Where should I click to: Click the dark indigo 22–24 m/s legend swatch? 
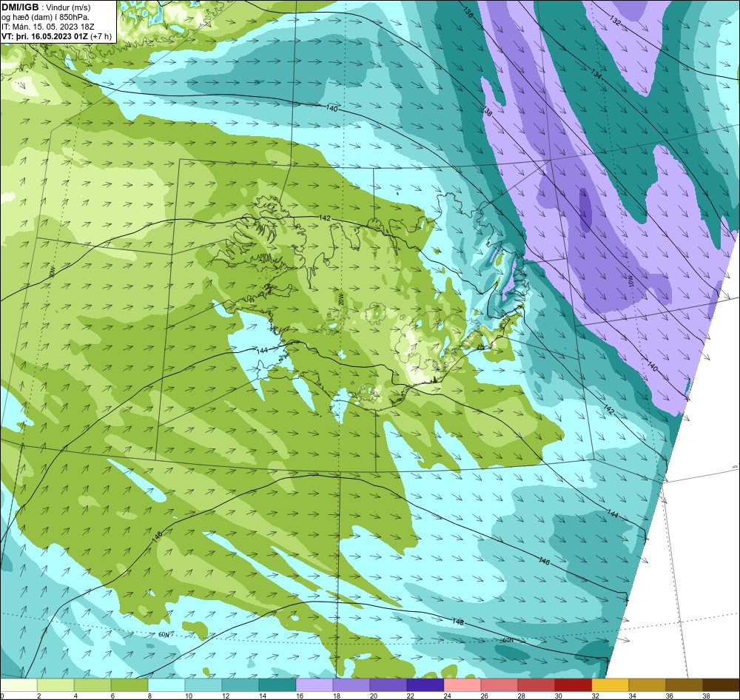[x=425, y=685]
